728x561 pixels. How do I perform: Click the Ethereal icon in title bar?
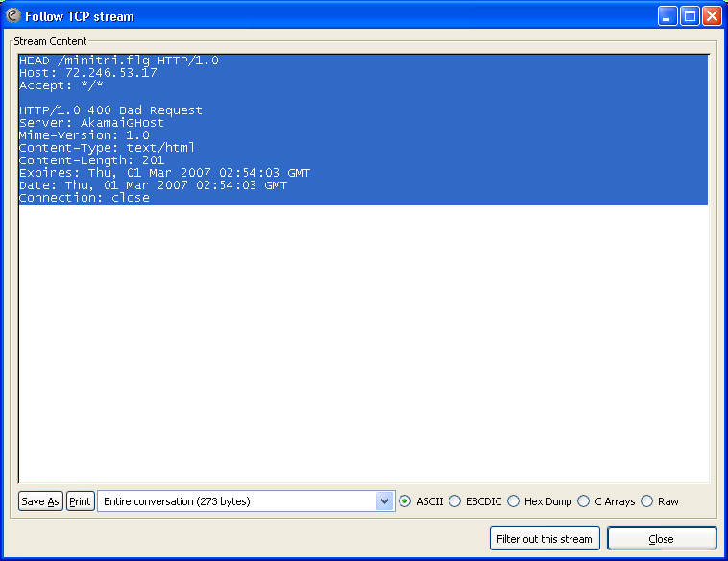(x=13, y=15)
